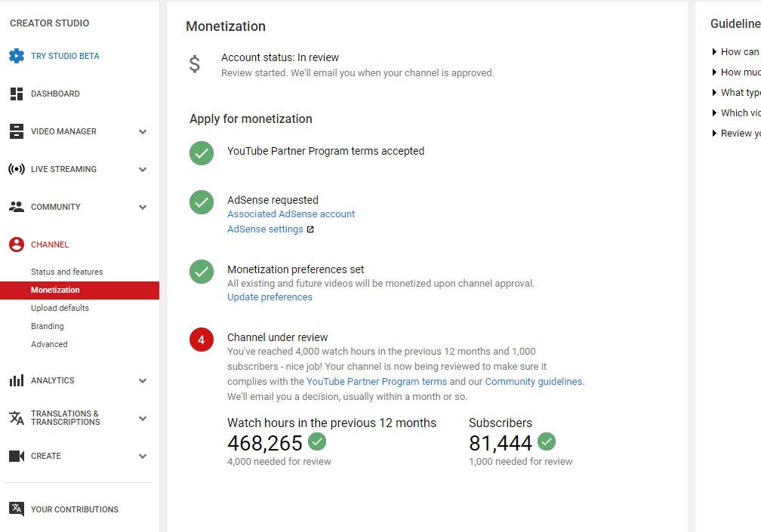Viewport: 761px width, 532px height.
Task: Open the YouTube Partner Program terms link
Action: (x=377, y=382)
